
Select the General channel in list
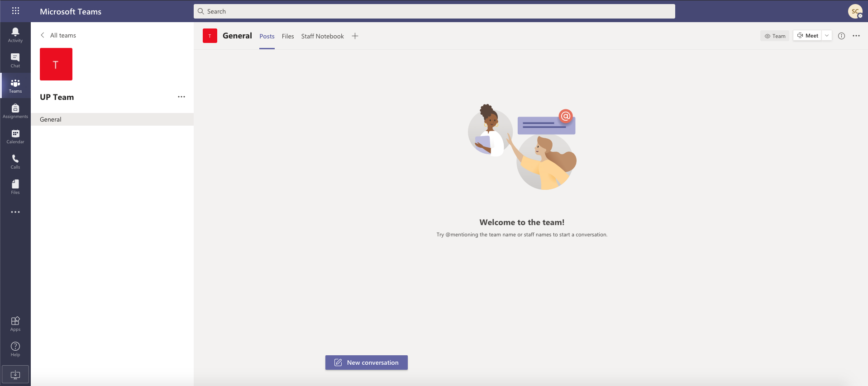[x=112, y=119]
